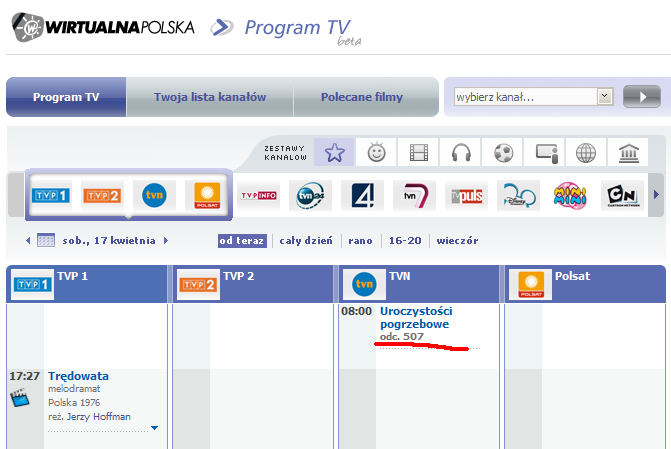Select the 'rano' time filter
The image size is (671, 449).
pyautogui.click(x=360, y=241)
